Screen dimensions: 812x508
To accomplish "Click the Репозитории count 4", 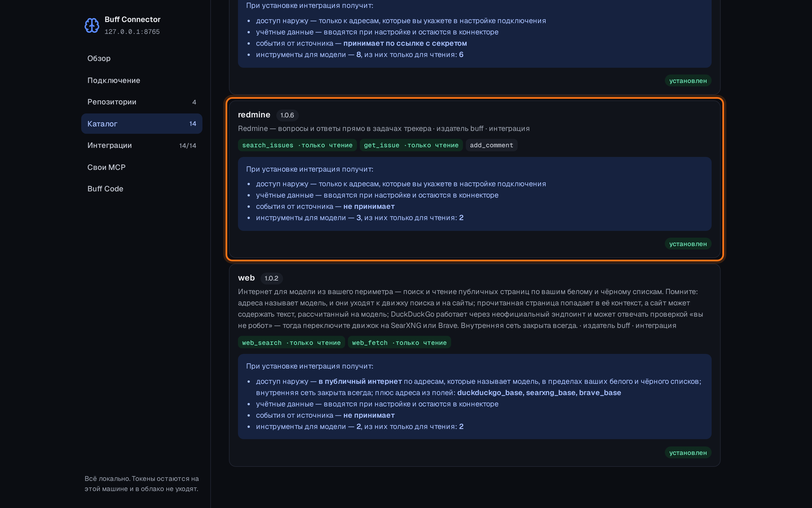I will pyautogui.click(x=194, y=102).
